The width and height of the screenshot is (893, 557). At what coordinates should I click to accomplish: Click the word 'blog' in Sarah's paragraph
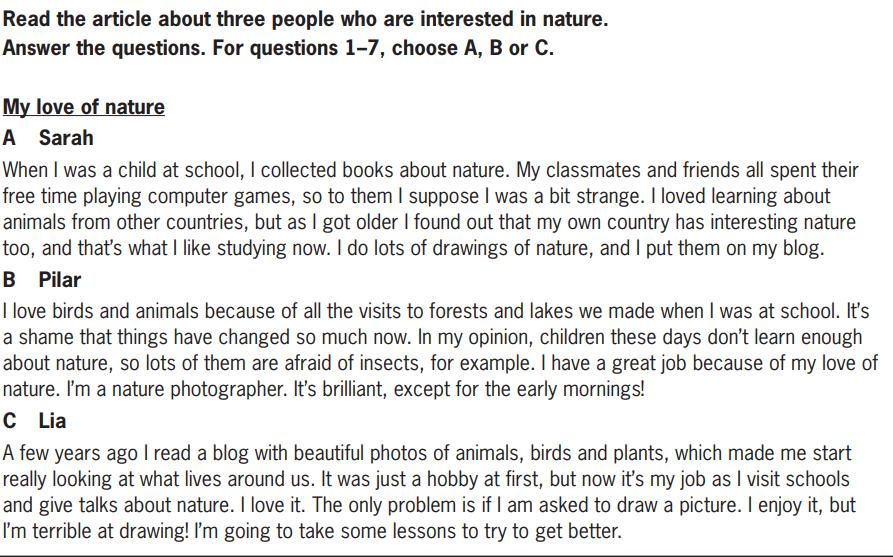tap(801, 249)
